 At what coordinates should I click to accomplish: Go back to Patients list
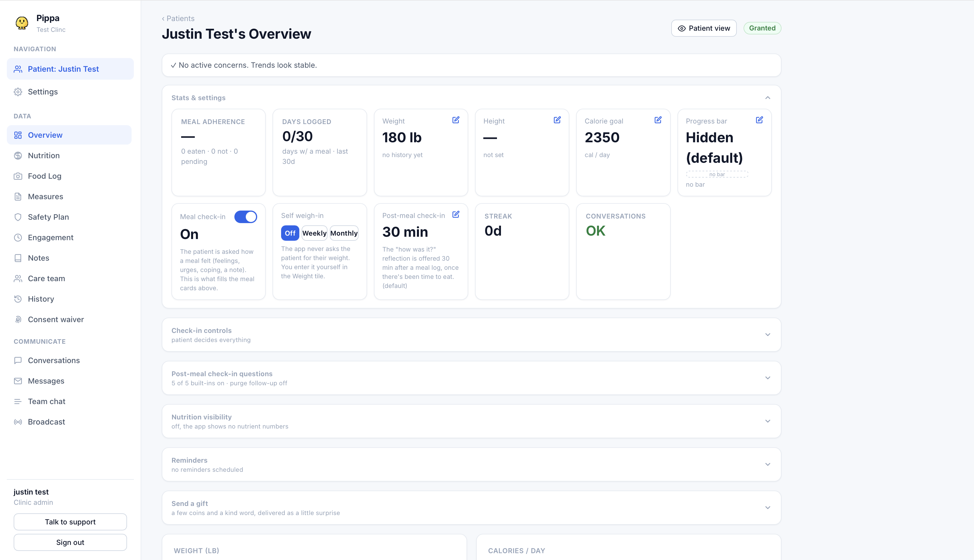(x=178, y=18)
